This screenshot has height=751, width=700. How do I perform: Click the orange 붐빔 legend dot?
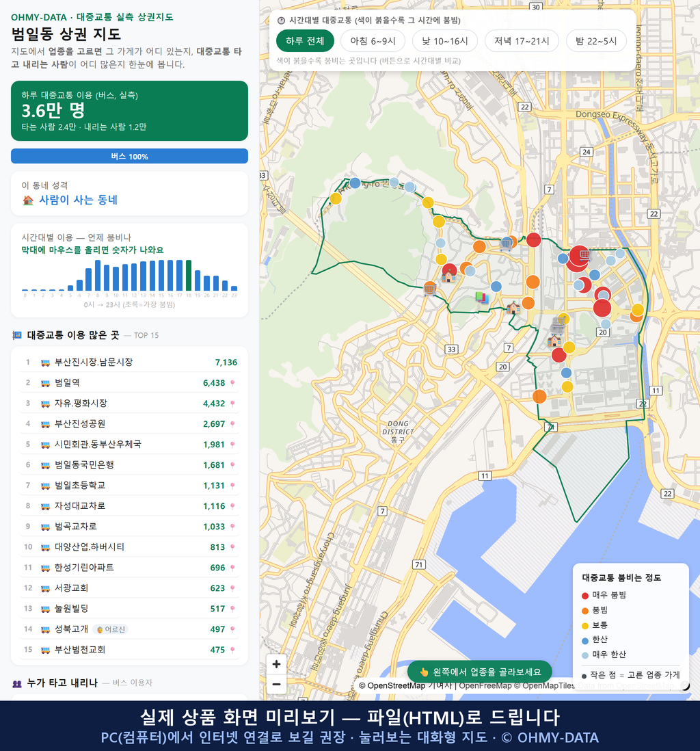point(584,611)
